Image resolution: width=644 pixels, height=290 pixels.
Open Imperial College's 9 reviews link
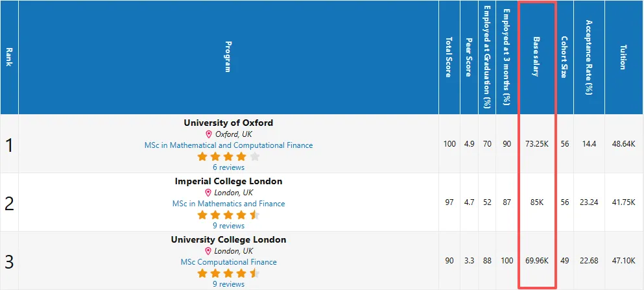228,226
